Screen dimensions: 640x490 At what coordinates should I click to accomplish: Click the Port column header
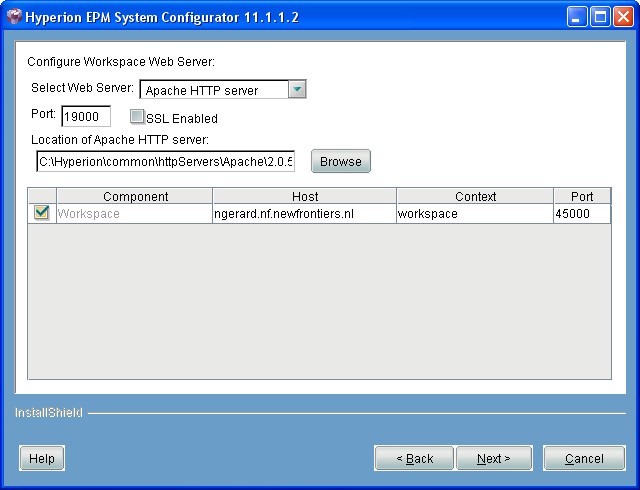point(582,196)
